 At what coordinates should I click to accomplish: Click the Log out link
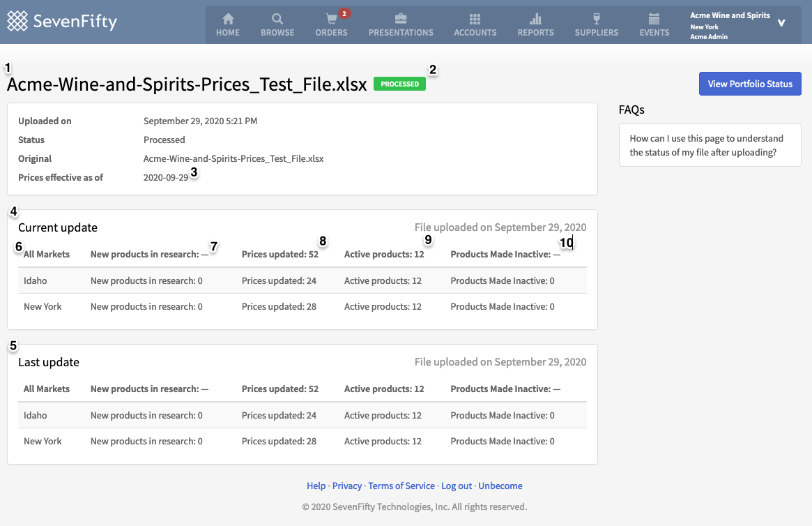tap(456, 486)
